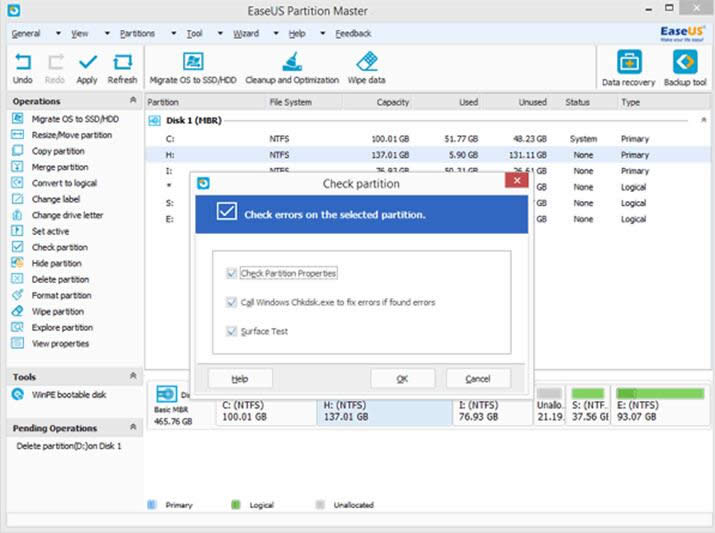Open Migrate OS to SSD/HDD tool
715x533 pixels.
(192, 62)
